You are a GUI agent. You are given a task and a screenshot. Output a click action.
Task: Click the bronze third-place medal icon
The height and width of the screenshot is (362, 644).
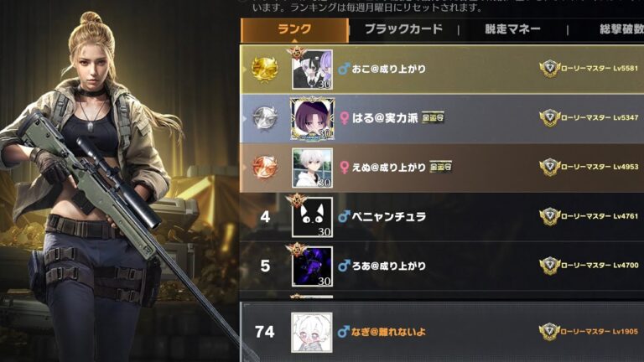tap(265, 168)
